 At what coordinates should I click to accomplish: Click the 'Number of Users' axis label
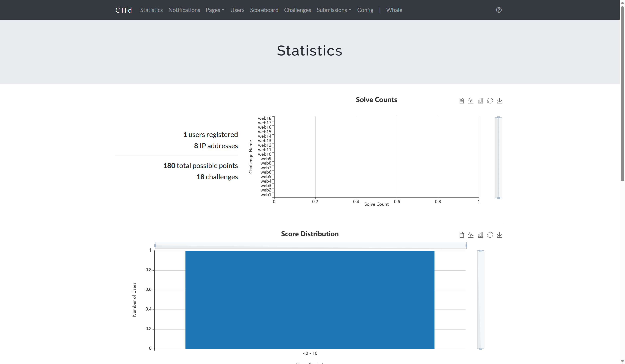(134, 299)
